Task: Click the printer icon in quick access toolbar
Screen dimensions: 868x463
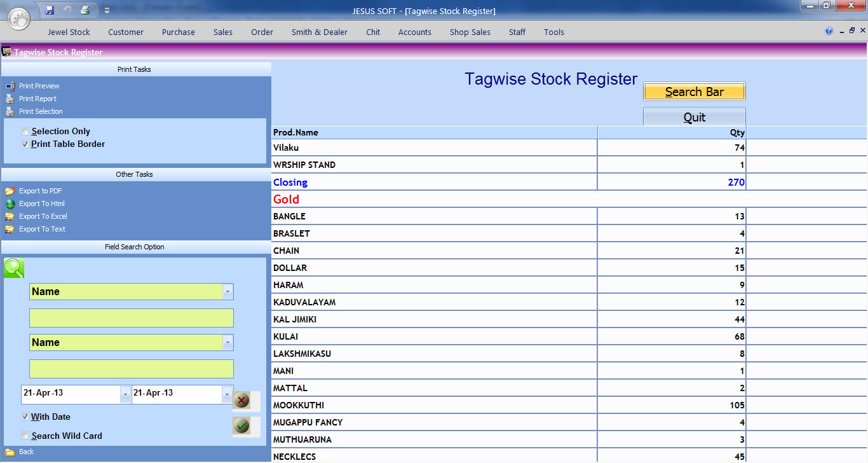Action: click(x=85, y=10)
